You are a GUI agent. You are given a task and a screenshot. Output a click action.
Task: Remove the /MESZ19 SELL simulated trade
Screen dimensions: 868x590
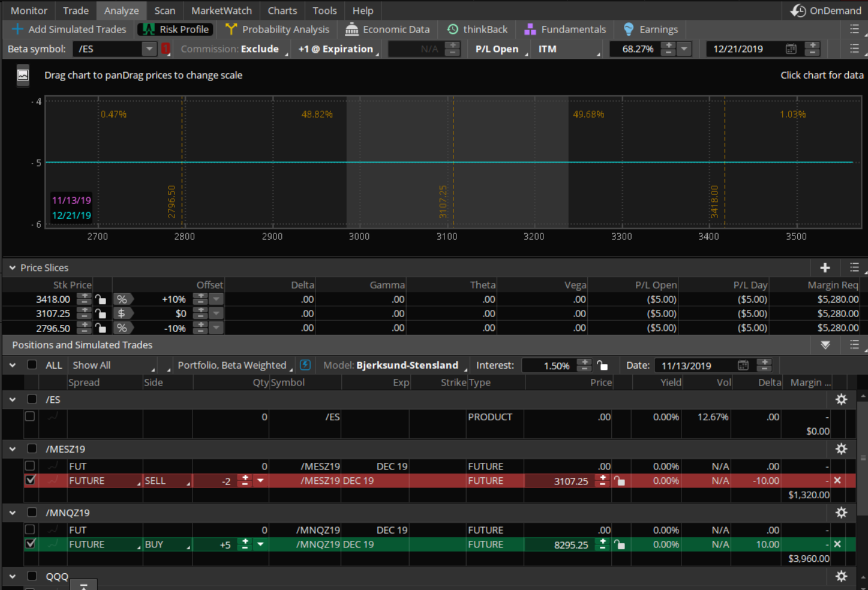point(837,480)
